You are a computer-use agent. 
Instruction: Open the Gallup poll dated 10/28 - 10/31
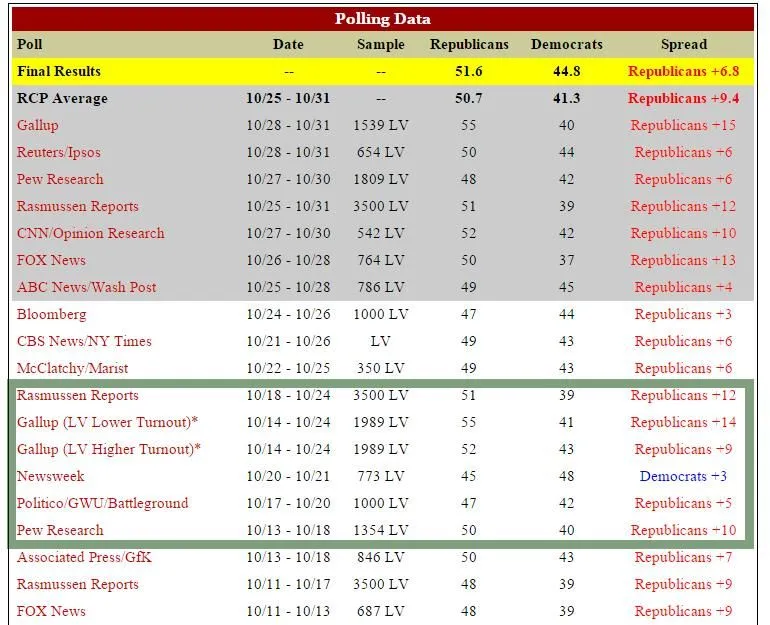38,125
